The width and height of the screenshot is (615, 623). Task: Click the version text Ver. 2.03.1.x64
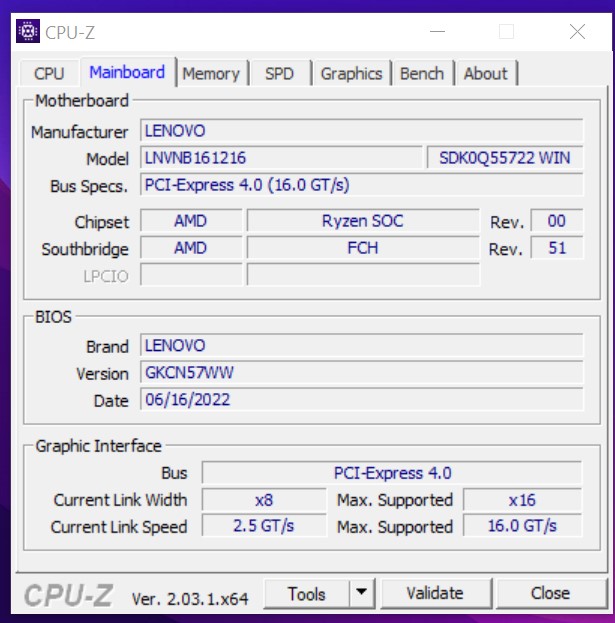190,599
